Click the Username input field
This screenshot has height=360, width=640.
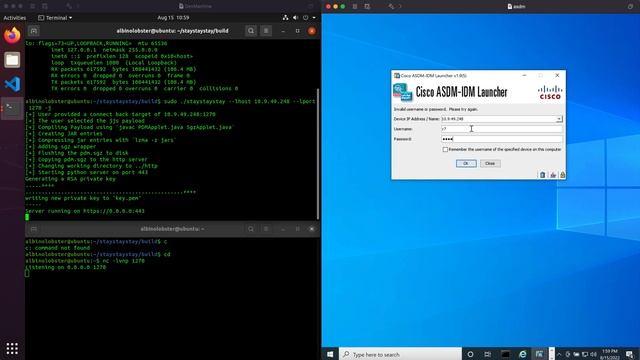coord(502,129)
